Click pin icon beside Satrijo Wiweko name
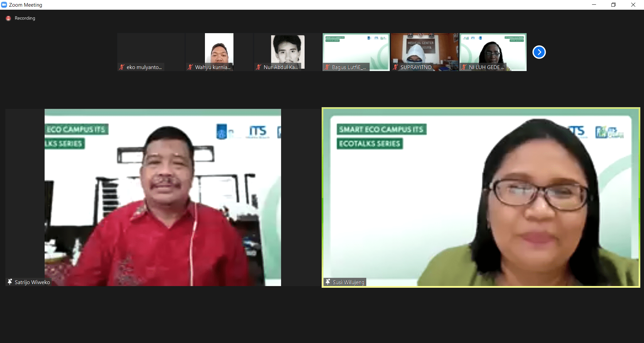 [x=10, y=282]
